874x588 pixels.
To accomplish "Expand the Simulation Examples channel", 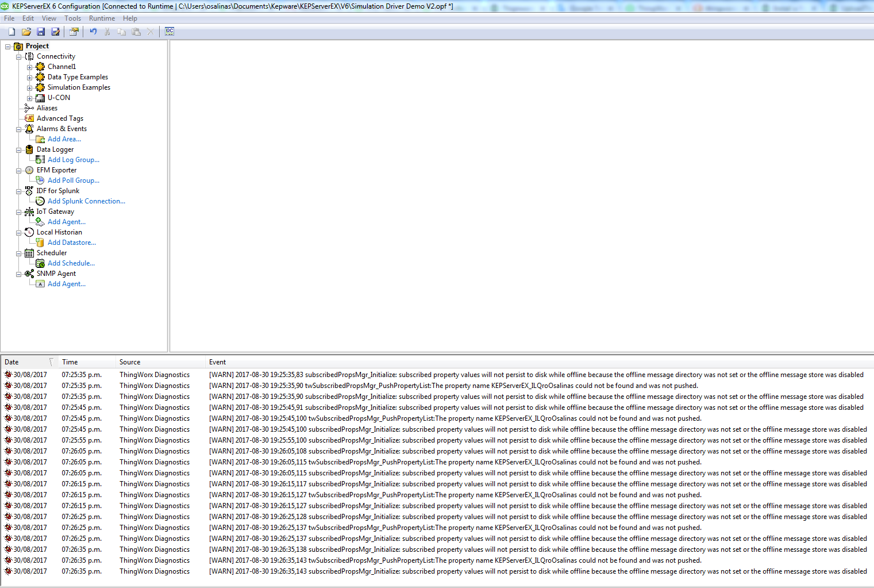I will point(29,87).
